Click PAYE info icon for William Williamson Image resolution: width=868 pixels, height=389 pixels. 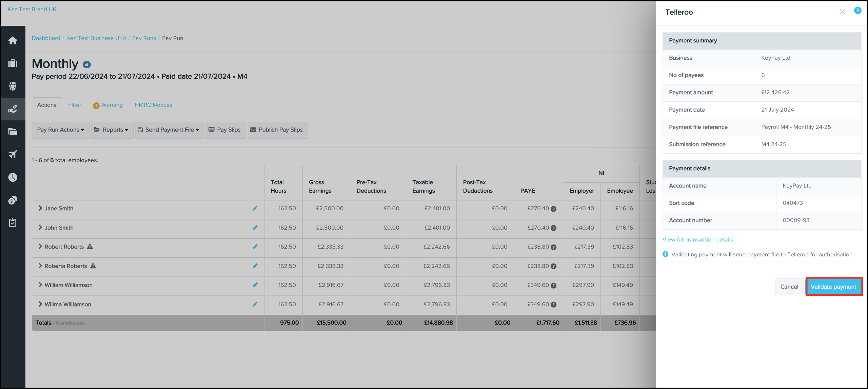(x=554, y=286)
